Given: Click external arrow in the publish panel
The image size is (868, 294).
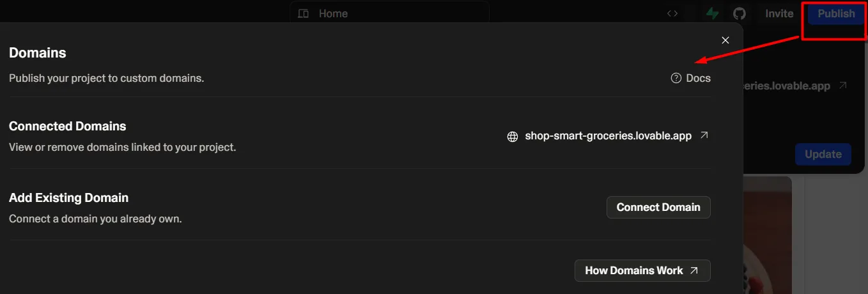Looking at the screenshot, I should [843, 85].
